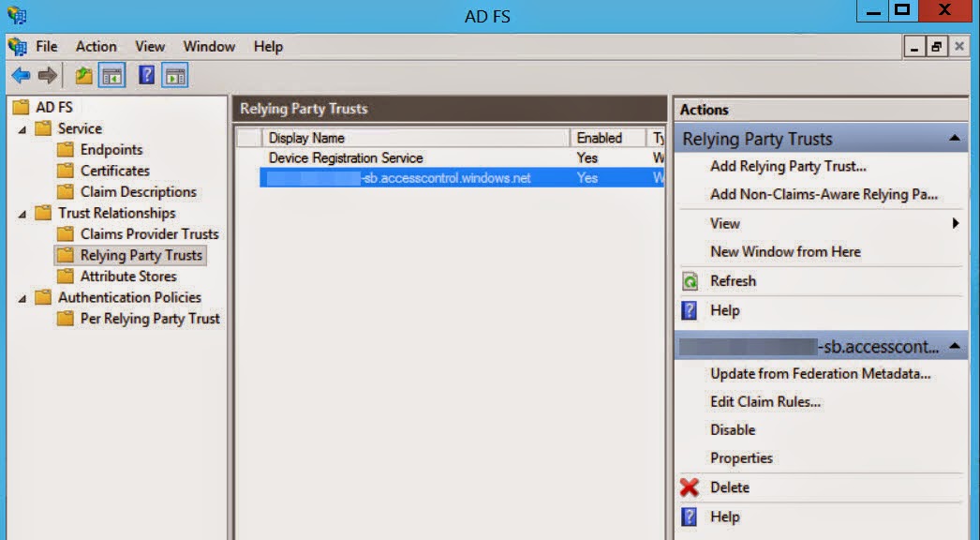Select the sb.accesscontrol.windows.net row

pyautogui.click(x=462, y=178)
